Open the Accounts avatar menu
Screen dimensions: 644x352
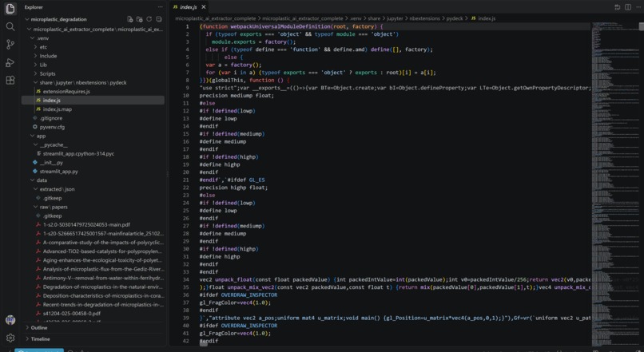click(10, 320)
